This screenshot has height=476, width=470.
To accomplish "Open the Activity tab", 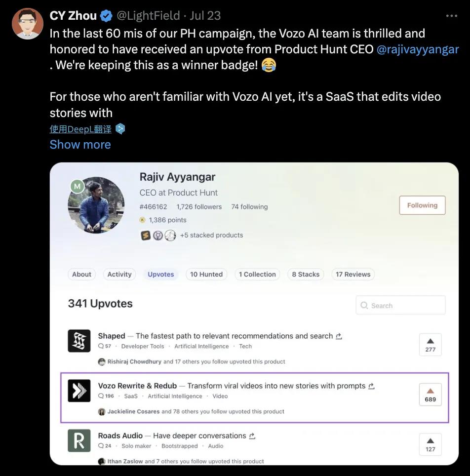I will coord(119,275).
